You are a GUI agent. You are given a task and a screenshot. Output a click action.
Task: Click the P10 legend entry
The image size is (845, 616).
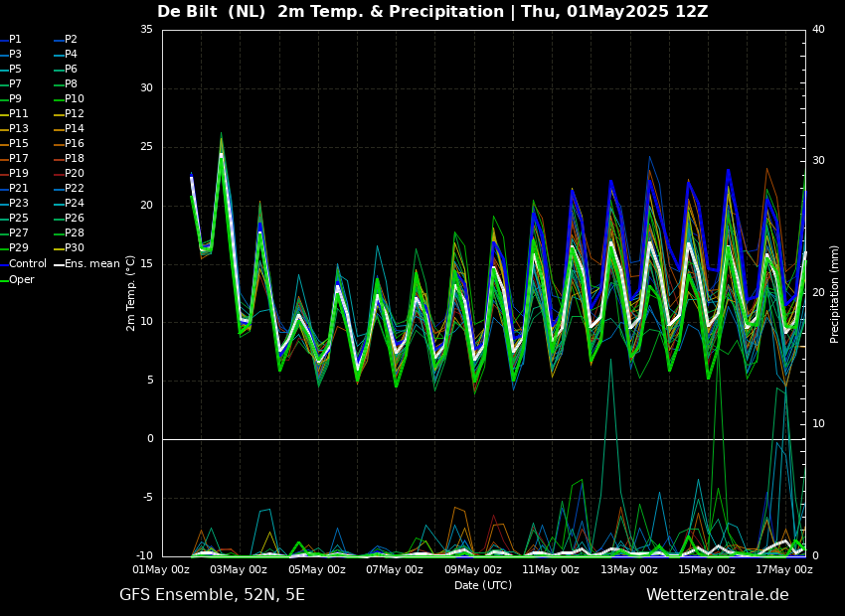pos(74,99)
